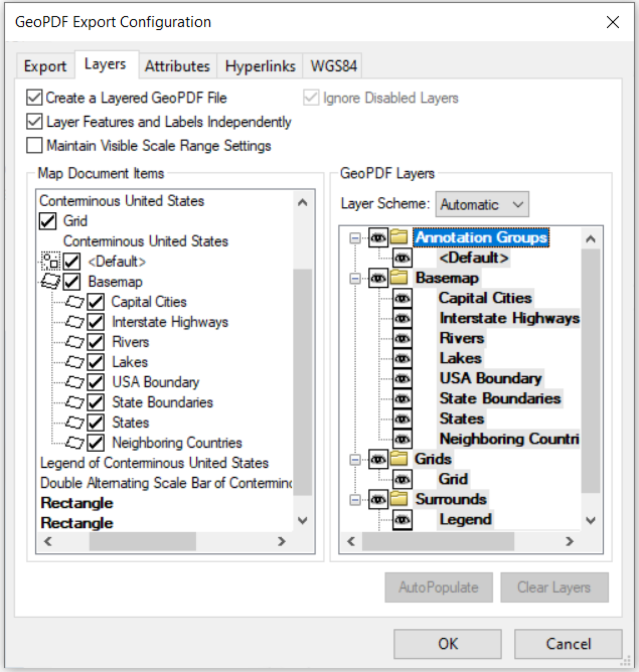
Task: Toggle eye visibility for Annotation Groups
Action: click(378, 237)
